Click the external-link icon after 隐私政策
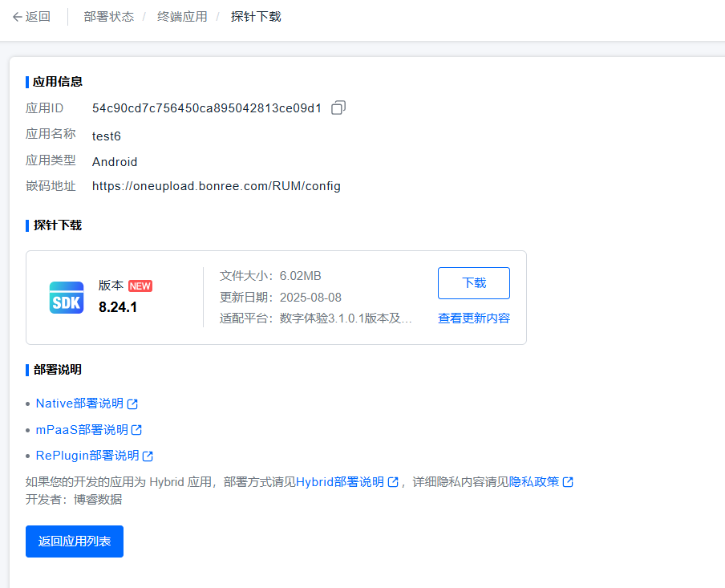Image resolution: width=725 pixels, height=588 pixels. [568, 482]
